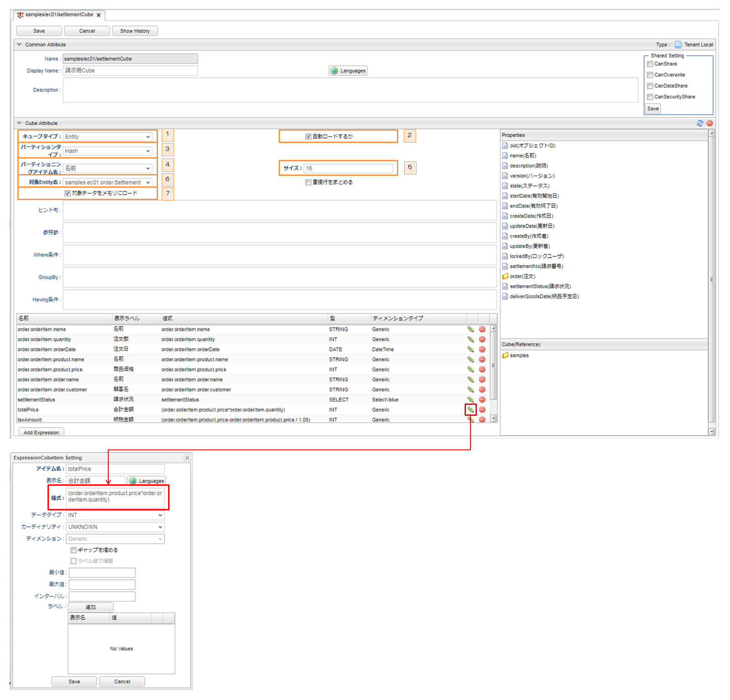Click the サイズ input field
Image resolution: width=730 pixels, height=700 pixels.
(348, 168)
